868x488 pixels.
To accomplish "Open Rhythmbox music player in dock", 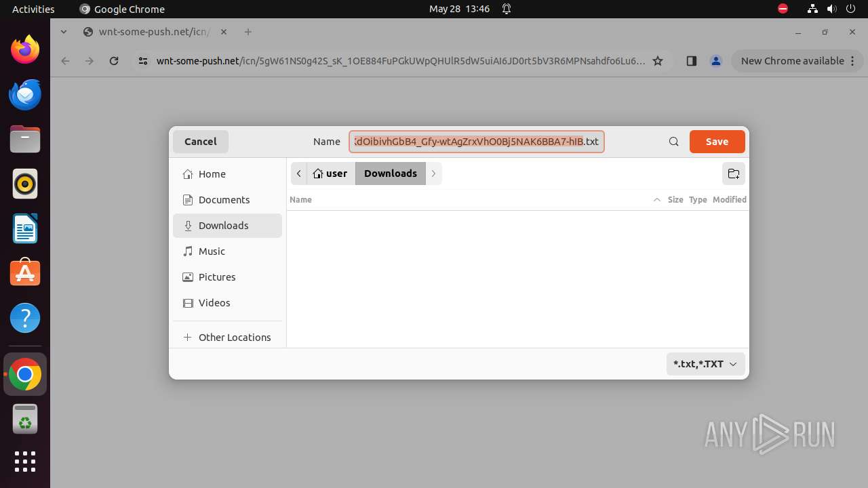I will [x=25, y=184].
